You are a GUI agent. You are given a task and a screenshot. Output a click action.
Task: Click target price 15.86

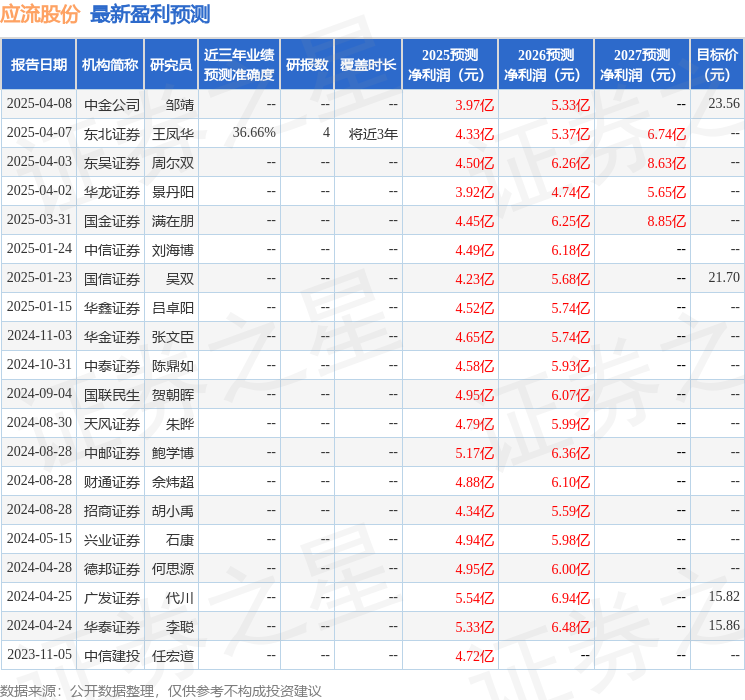point(724,625)
